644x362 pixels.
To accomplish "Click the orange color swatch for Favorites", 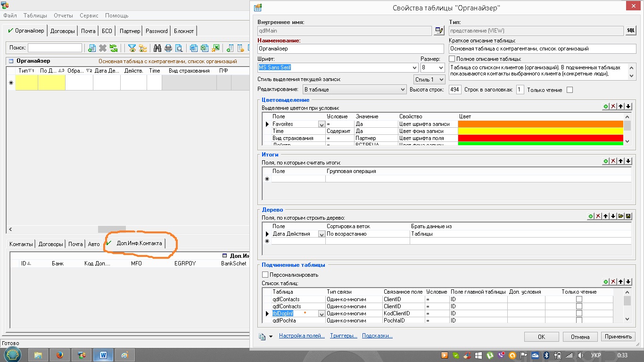I will click(x=541, y=124).
